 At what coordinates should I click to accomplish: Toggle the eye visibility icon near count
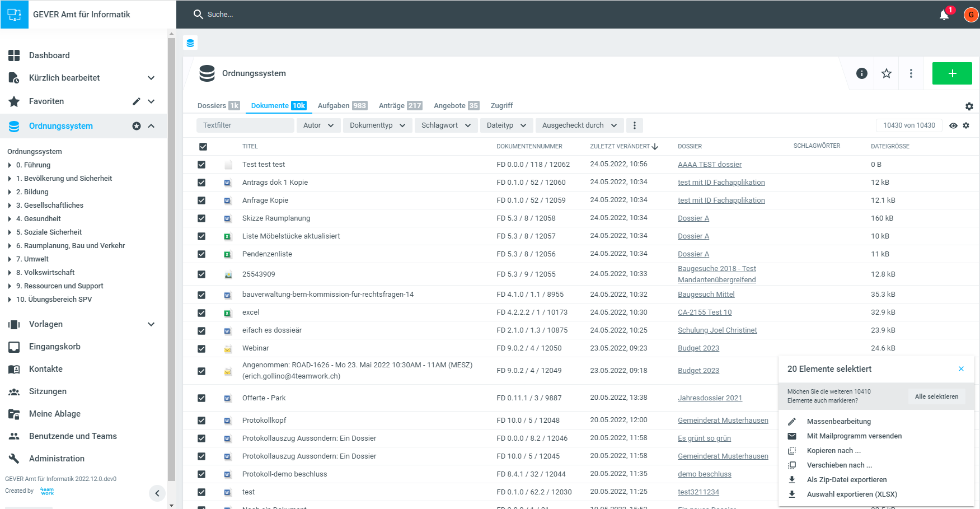coord(953,125)
